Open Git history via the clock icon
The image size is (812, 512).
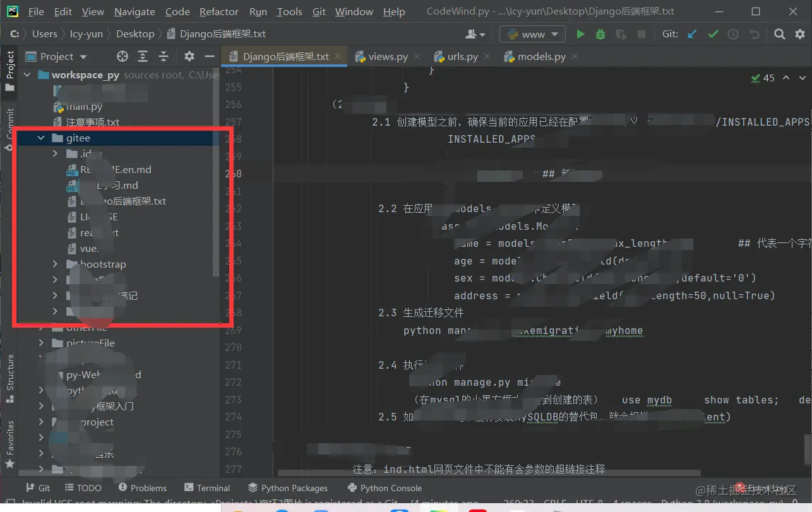click(733, 34)
